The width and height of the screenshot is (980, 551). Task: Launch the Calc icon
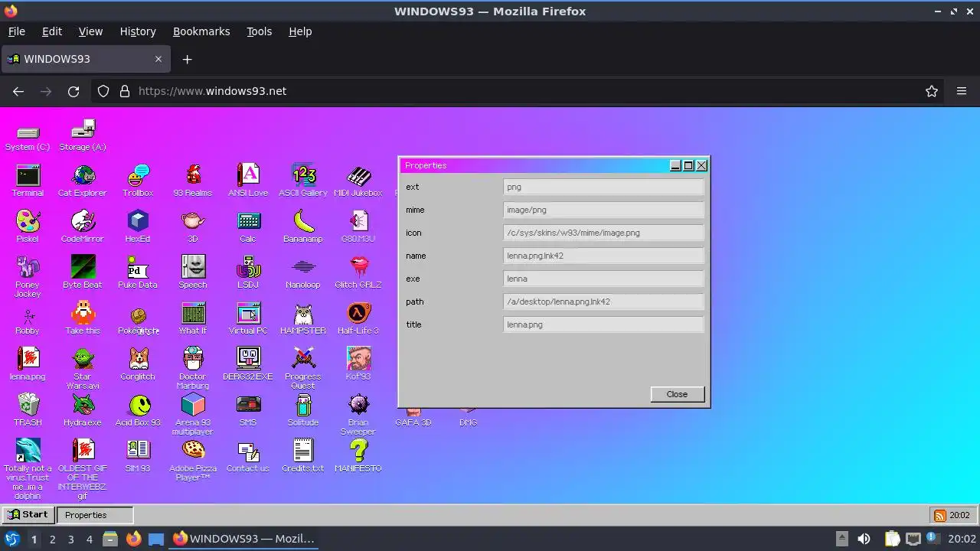coord(248,227)
